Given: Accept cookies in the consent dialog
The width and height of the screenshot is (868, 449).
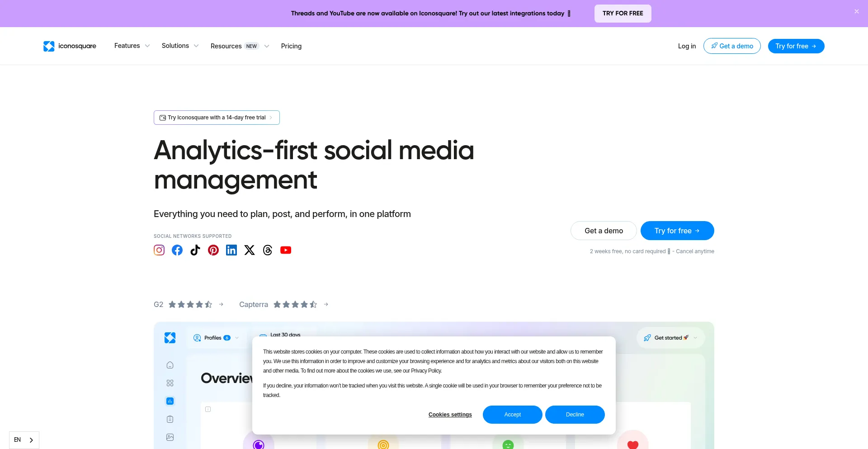Looking at the screenshot, I should coord(512,415).
